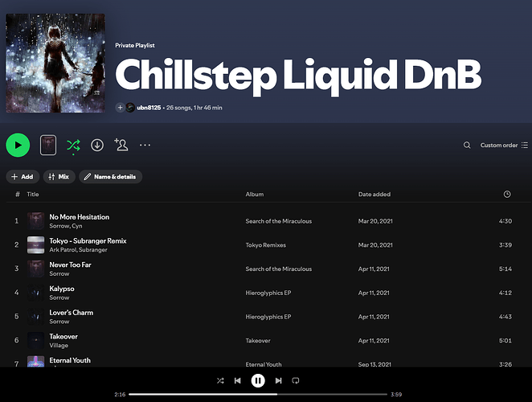Viewport: 532px width, 402px height.
Task: Click the ubn8125 avatar picture
Action: (x=130, y=108)
